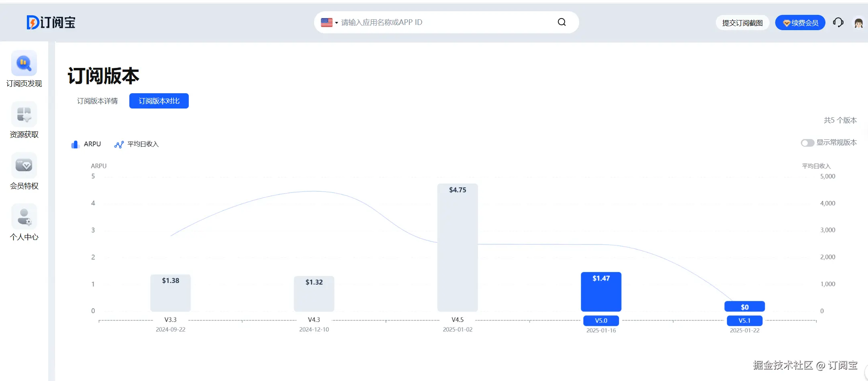This screenshot has height=381, width=868.
Task: Click the V5.0 $1.47 blue bar
Action: coord(601,292)
